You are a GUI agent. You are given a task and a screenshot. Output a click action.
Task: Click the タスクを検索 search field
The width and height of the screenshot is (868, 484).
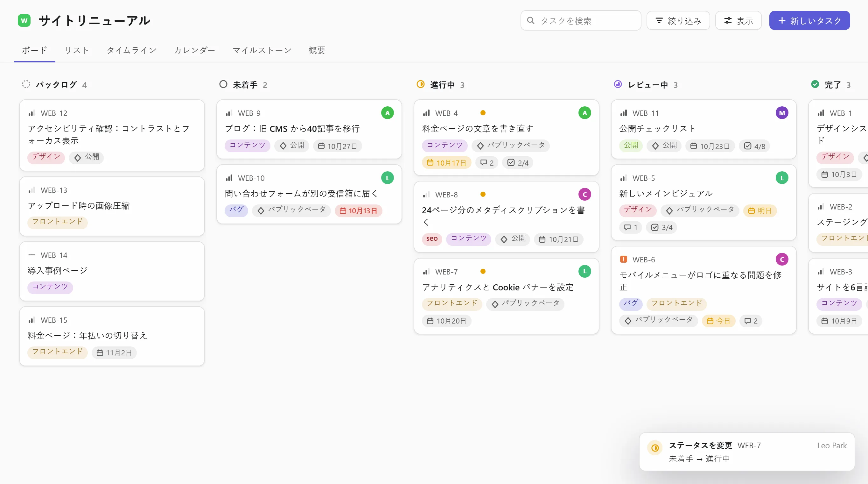click(581, 21)
